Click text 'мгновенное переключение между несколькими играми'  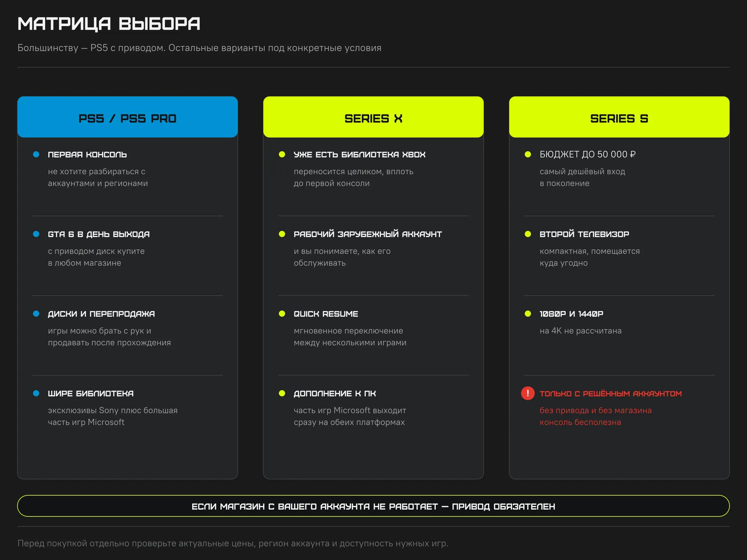pyautogui.click(x=350, y=337)
